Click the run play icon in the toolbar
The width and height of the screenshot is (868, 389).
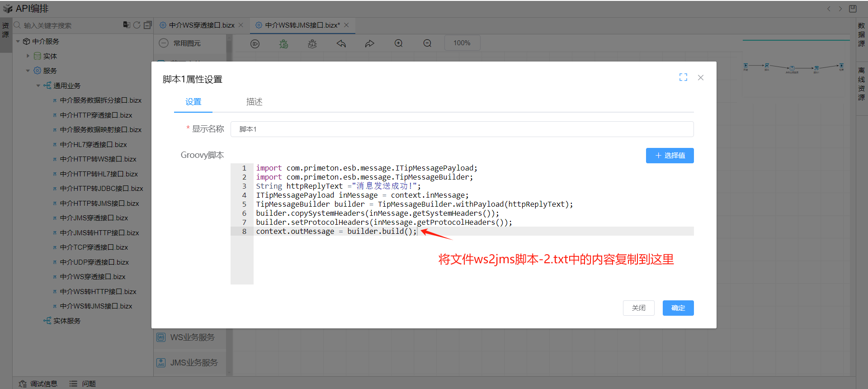point(255,43)
